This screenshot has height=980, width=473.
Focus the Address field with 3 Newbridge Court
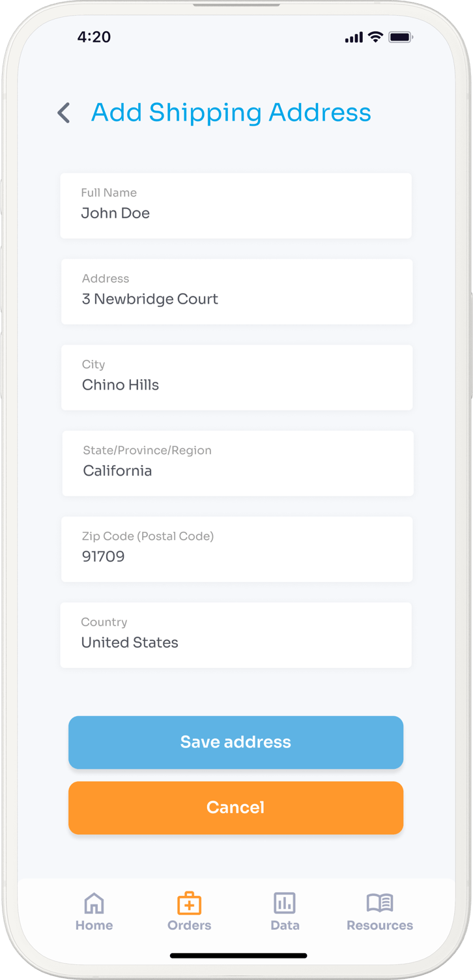[236, 292]
